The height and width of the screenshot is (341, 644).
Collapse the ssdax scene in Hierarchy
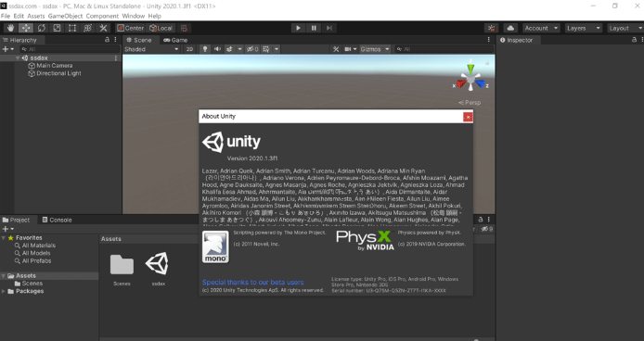18,58
